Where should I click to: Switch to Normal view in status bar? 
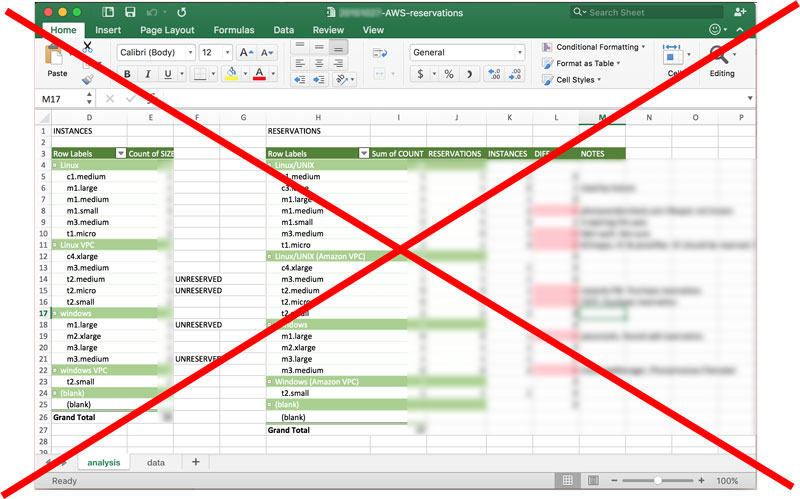(x=567, y=480)
